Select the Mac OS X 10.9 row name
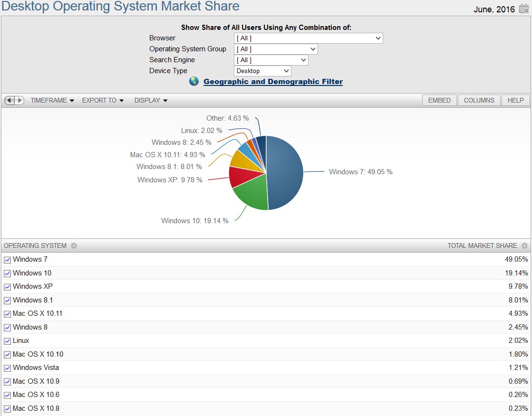Screen dimensions: 532x416 pos(36,381)
